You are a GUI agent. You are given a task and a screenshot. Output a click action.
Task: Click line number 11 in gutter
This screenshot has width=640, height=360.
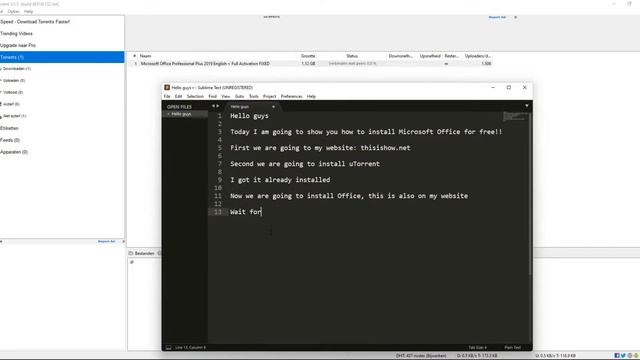tap(218, 196)
